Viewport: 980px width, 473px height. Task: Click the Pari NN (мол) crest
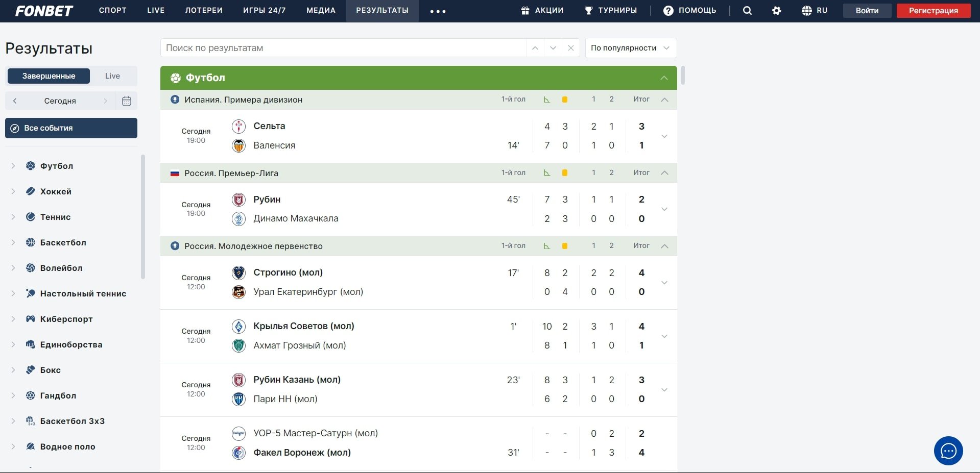238,399
